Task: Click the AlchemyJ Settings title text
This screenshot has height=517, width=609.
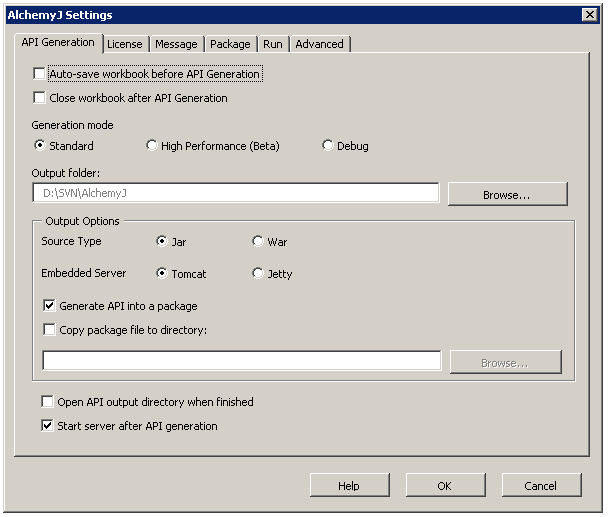Action: point(60,15)
